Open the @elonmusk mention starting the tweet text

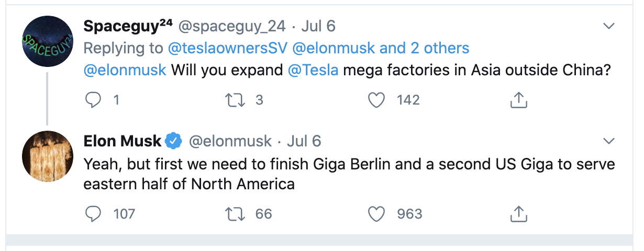click(125, 70)
